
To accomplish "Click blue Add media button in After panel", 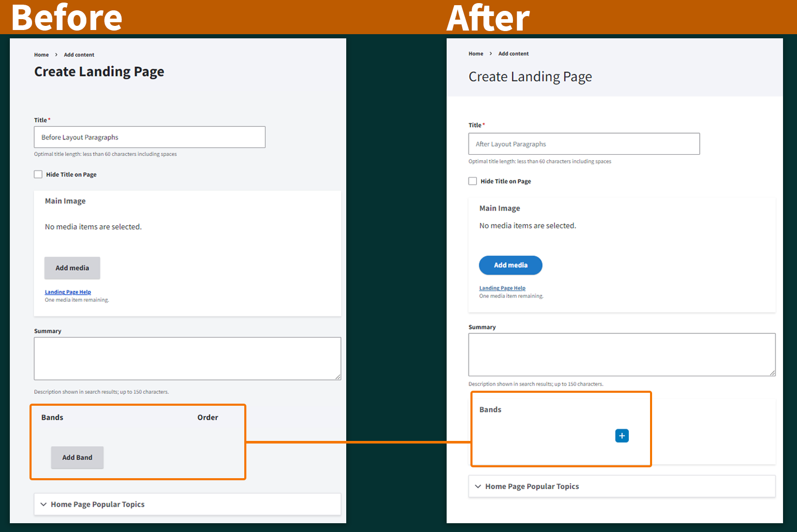I will (511, 265).
